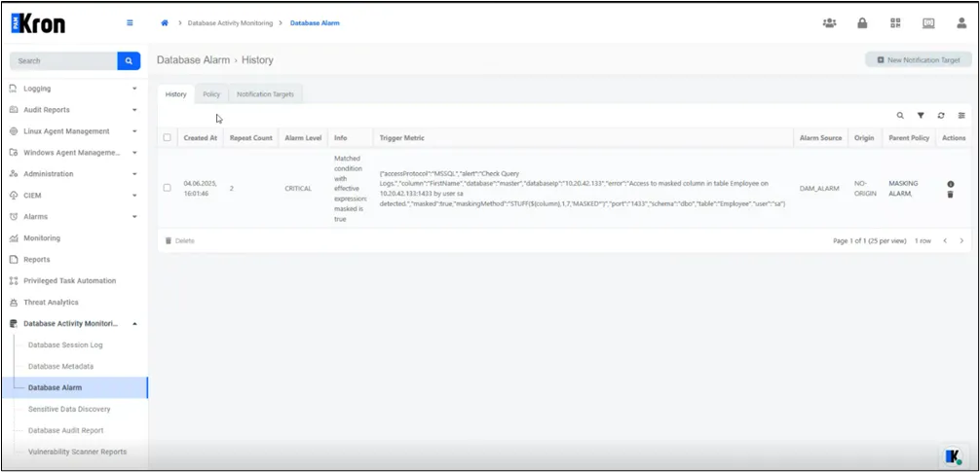Click the Threat Analytics sidebar icon
This screenshot has height=472, width=980.
point(14,303)
